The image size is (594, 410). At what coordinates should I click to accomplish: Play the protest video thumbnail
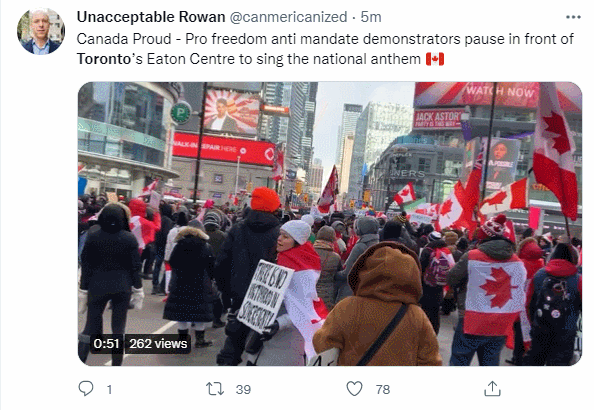tap(330, 224)
